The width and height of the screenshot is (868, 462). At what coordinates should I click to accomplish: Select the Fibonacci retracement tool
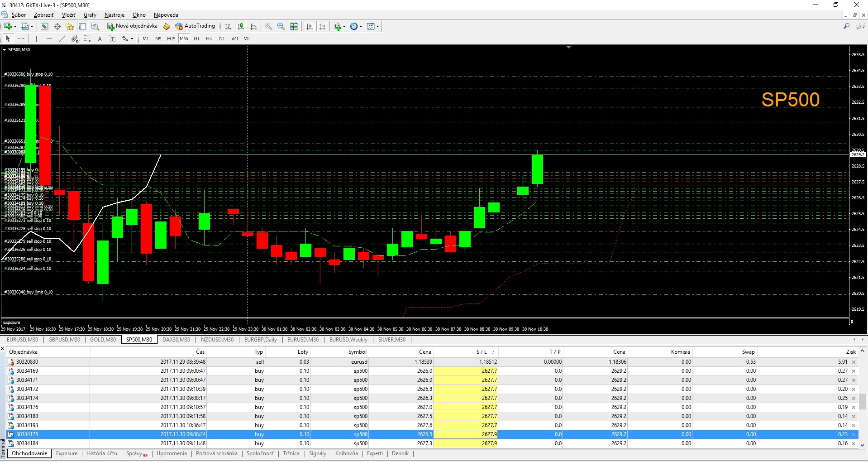87,38
